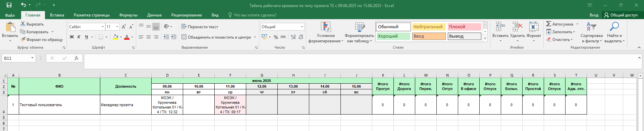
Task: Save the workbook with the floppy icon
Action: pyautogui.click(x=9, y=5)
